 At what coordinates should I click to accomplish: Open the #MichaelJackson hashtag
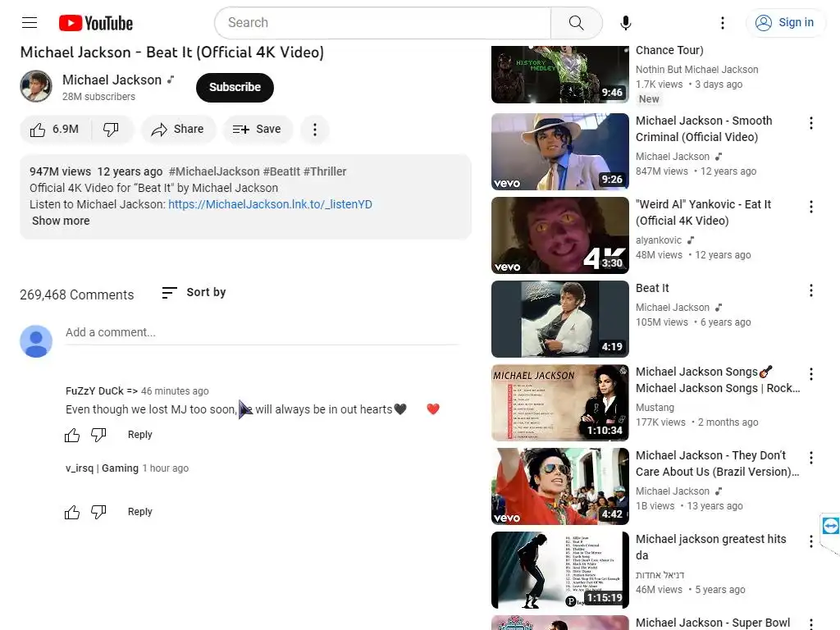[214, 171]
